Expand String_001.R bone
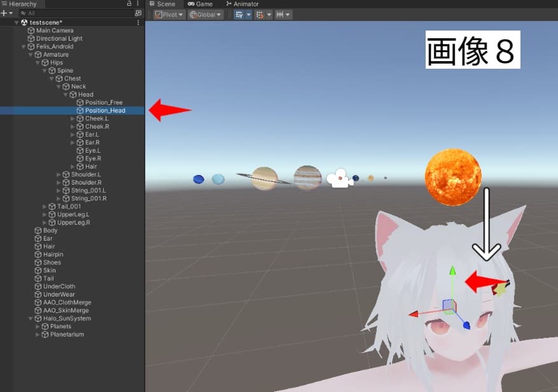558x392 pixels. (59, 199)
